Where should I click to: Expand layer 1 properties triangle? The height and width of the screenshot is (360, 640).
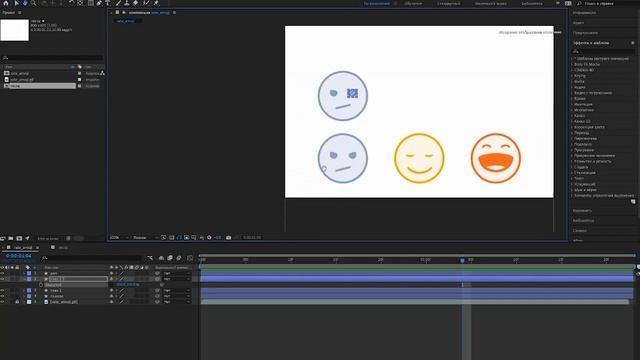click(x=24, y=273)
